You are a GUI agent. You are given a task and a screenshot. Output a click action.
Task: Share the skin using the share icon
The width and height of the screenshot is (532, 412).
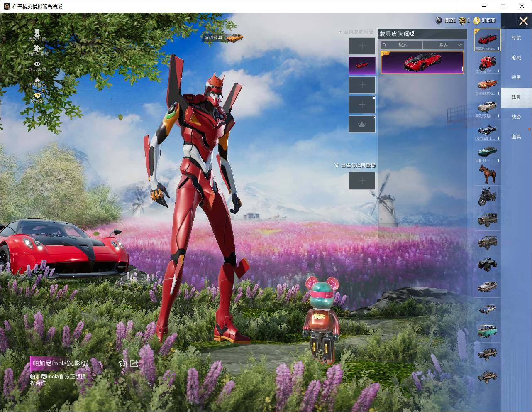134,363
